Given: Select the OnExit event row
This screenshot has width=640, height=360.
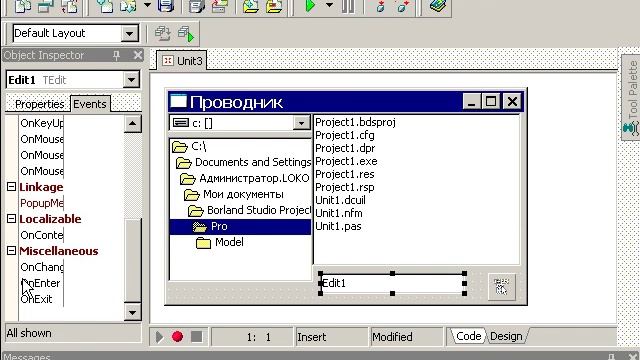Looking at the screenshot, I should 42,299.
